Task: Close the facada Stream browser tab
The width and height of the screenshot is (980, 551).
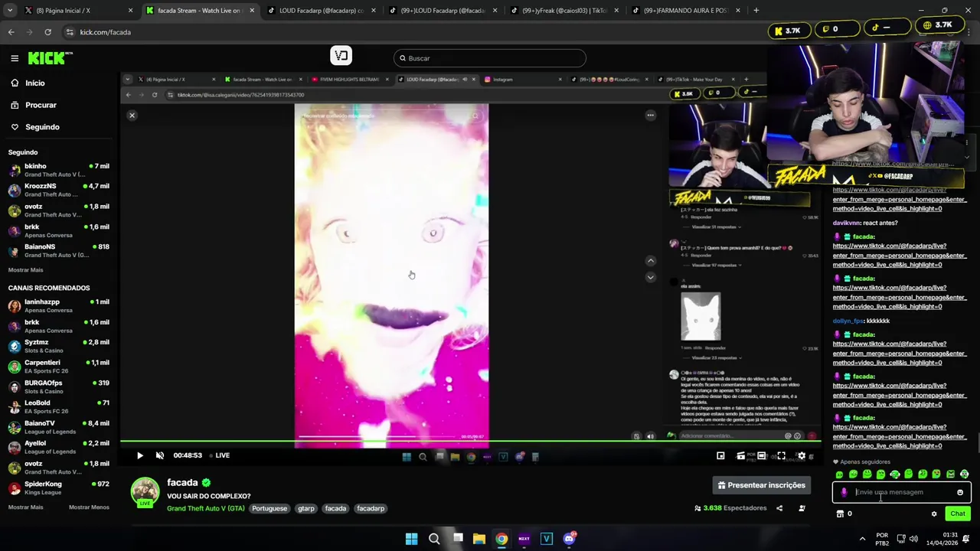Action: point(251,11)
